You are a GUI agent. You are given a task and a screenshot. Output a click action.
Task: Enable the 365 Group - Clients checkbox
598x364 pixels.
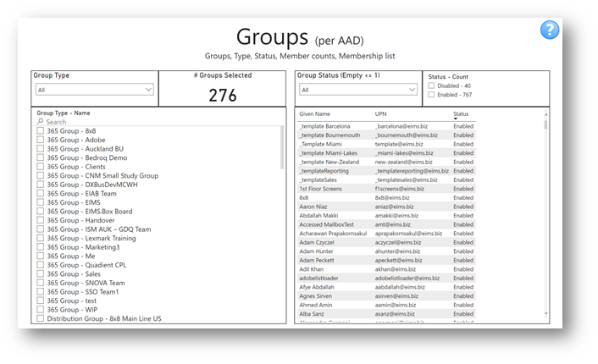pos(40,167)
